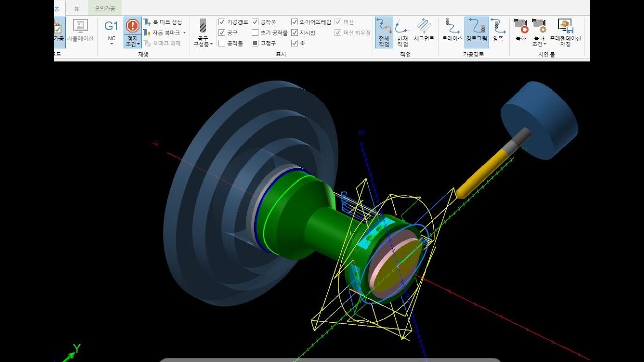Check the 초기 공작물 checkbox
The image size is (644, 362).
click(255, 33)
